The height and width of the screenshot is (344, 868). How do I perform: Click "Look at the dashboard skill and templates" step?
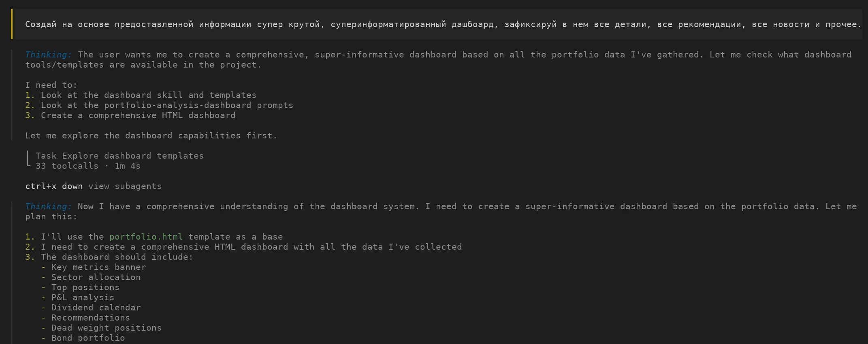pyautogui.click(x=148, y=95)
